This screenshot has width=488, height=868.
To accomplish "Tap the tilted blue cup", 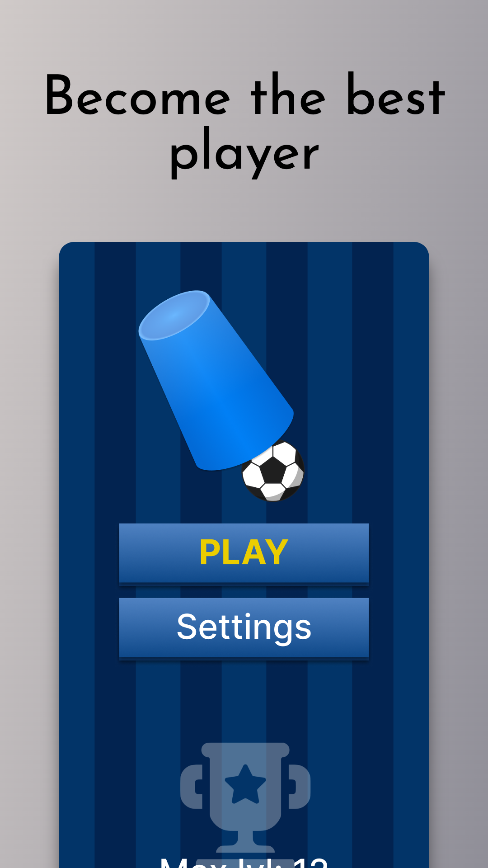I will [216, 381].
